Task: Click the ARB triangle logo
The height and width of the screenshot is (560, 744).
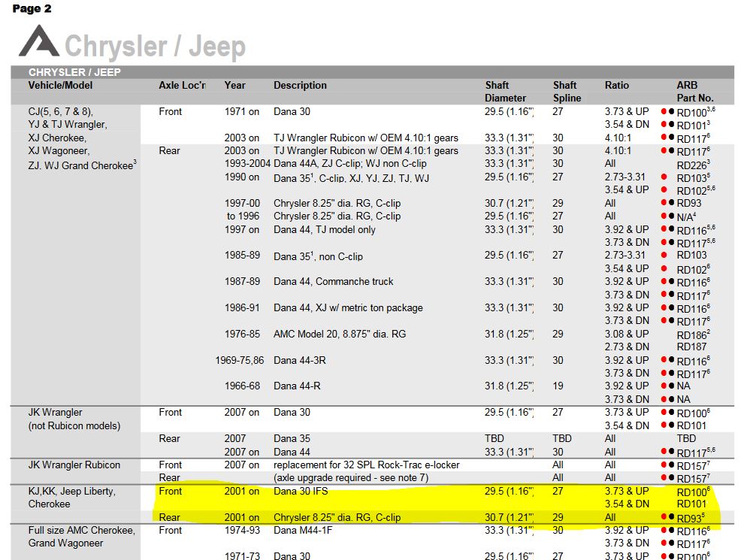Action: coord(39,42)
